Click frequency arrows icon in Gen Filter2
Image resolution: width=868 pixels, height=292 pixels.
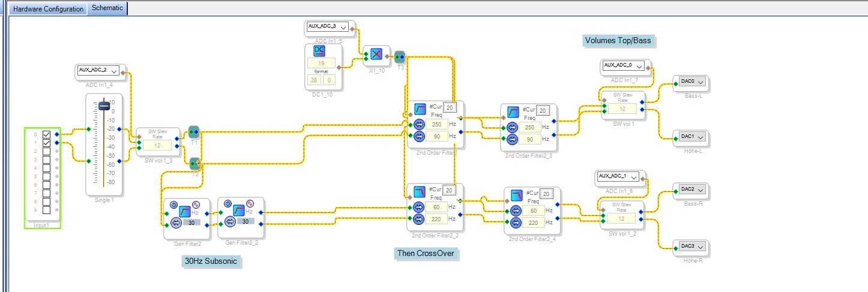coord(176,222)
